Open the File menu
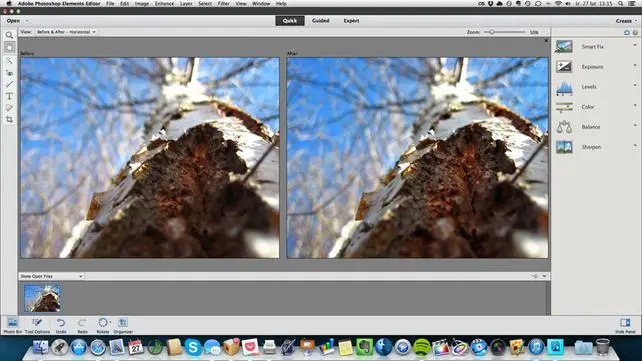The width and height of the screenshot is (642, 361). coord(110,4)
